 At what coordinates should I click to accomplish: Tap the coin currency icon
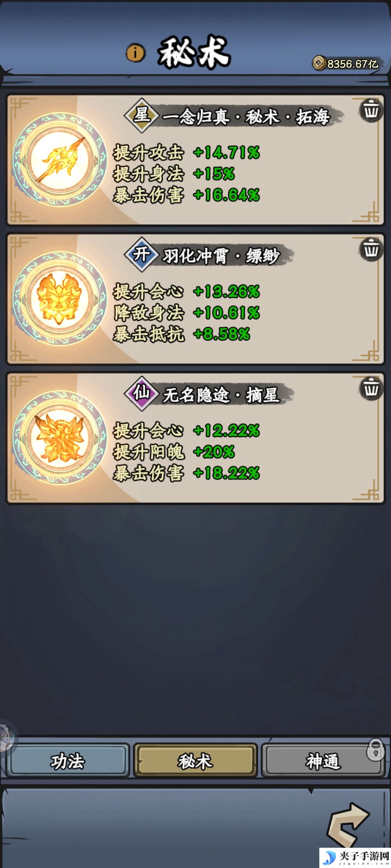(x=319, y=63)
